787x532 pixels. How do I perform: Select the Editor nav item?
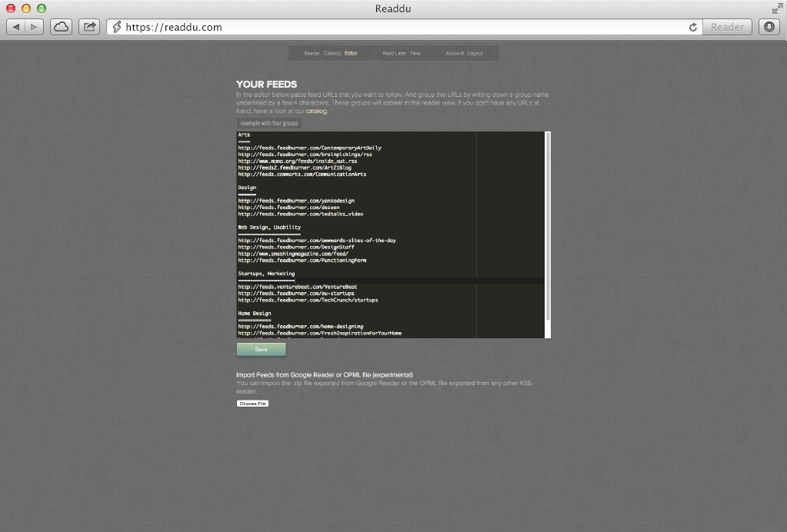click(x=351, y=53)
